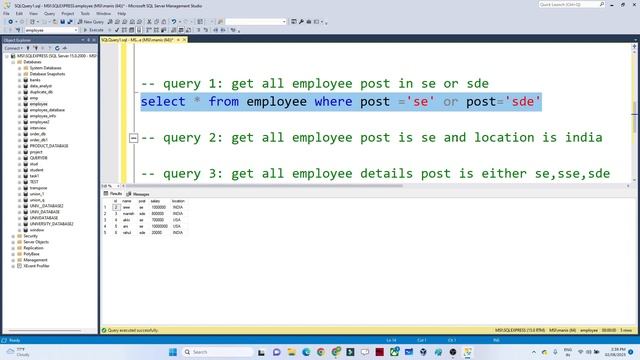Click the Undo icon in the toolbar
640x360 pixels.
[x=174, y=22]
